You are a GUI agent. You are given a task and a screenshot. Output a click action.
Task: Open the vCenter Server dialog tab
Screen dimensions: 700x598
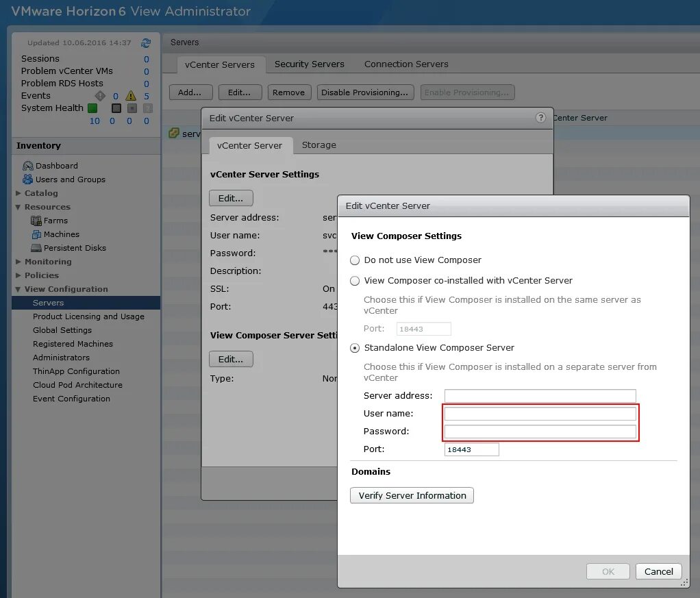pyautogui.click(x=249, y=146)
